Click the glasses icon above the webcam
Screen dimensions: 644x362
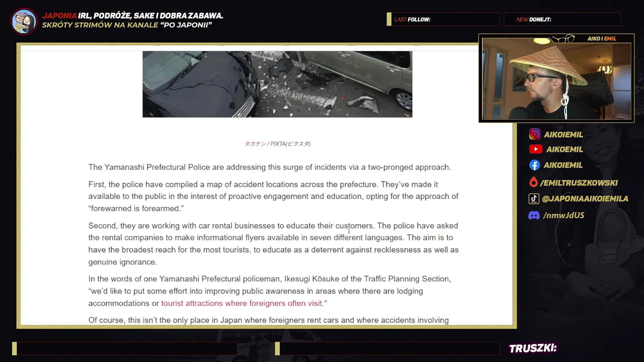(563, 39)
